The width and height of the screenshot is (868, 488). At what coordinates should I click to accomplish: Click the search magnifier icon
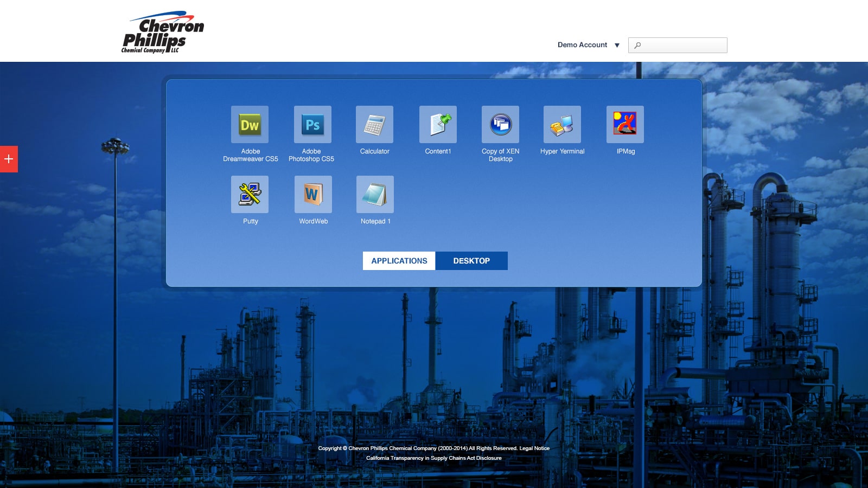[x=637, y=46]
